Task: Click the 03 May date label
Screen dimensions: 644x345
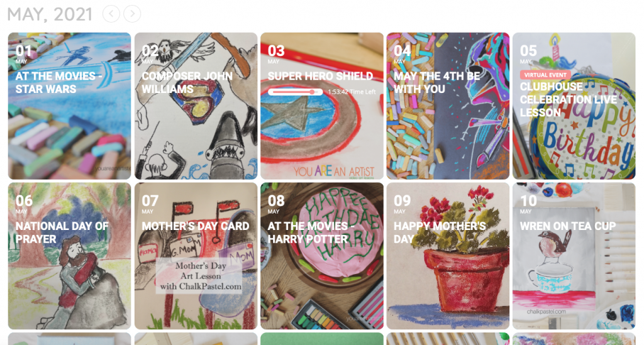Action: tap(276, 54)
